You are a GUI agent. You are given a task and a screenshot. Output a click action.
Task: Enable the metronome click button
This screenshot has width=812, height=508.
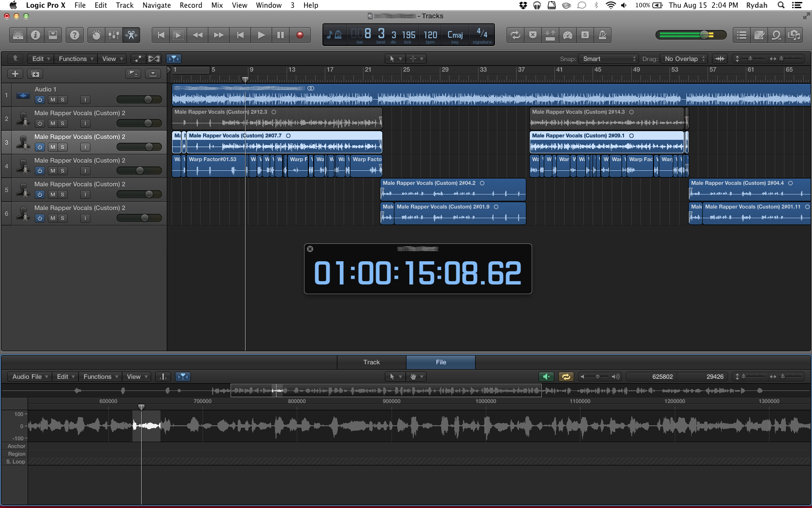pyautogui.click(x=602, y=35)
